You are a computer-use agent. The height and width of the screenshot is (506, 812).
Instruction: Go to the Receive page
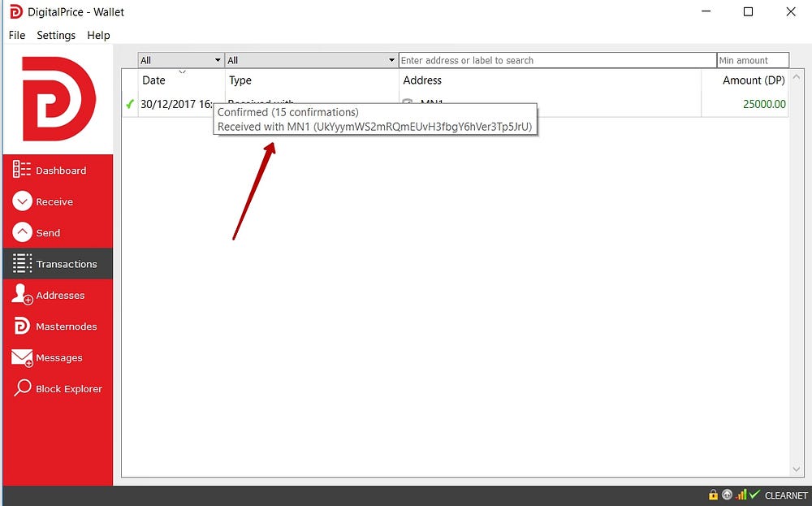point(54,201)
